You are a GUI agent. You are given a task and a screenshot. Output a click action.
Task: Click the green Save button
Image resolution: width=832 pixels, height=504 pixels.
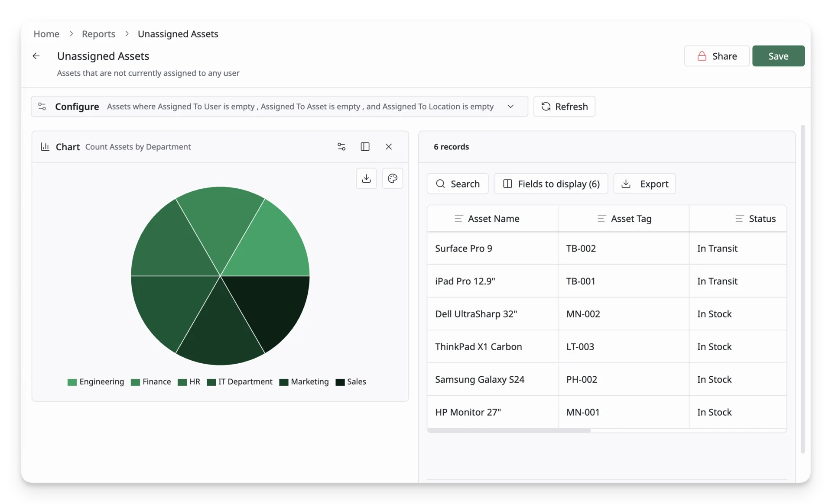click(778, 56)
